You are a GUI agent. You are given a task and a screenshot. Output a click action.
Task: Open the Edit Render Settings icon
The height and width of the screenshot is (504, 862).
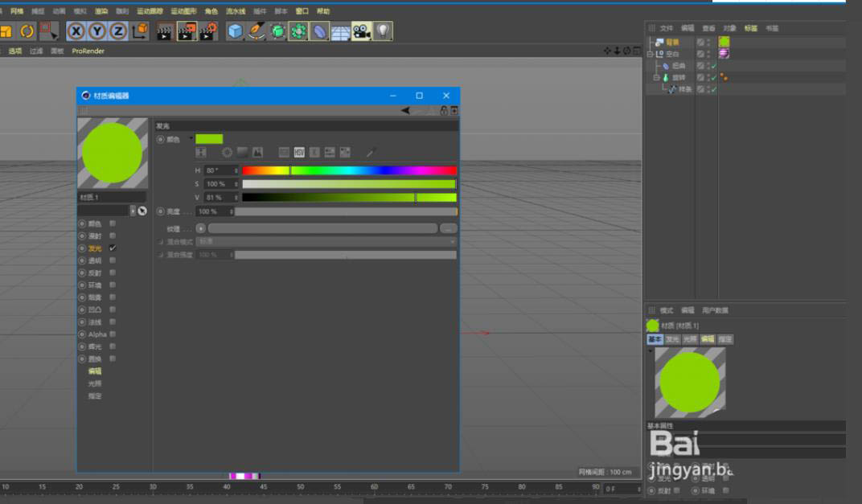coord(208,31)
